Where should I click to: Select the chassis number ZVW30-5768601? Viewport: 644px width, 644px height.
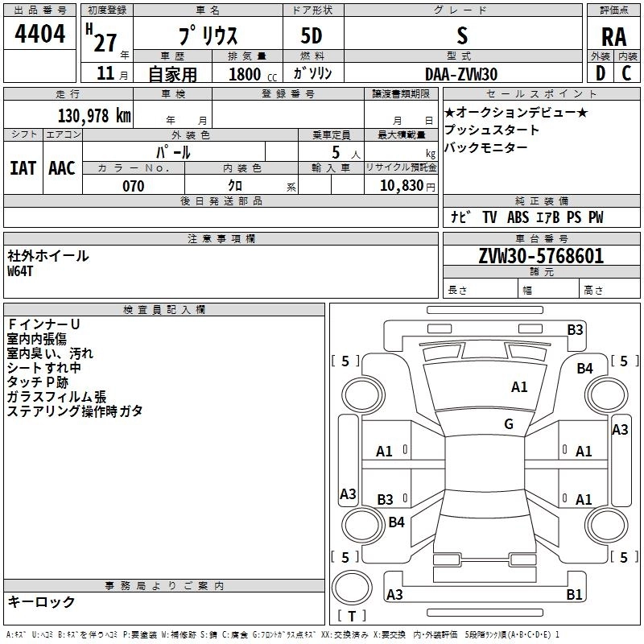point(541,256)
